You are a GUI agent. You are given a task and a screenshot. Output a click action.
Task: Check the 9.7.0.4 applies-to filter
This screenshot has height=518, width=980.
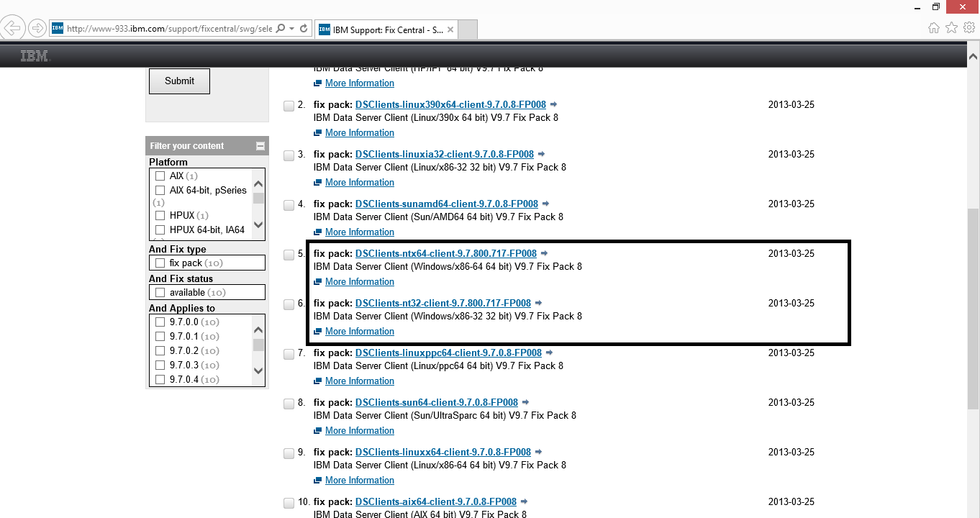tap(160, 380)
